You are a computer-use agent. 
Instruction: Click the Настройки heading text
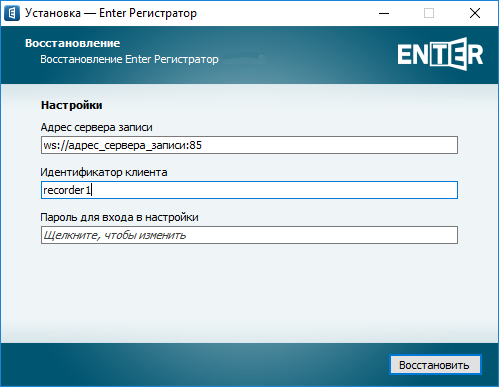coord(71,105)
